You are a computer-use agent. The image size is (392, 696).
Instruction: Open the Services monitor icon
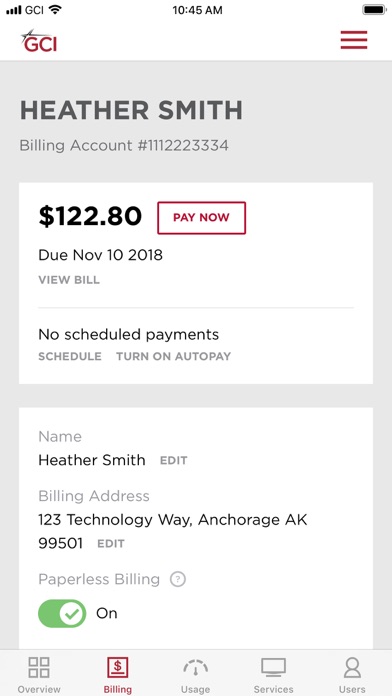coord(273,668)
